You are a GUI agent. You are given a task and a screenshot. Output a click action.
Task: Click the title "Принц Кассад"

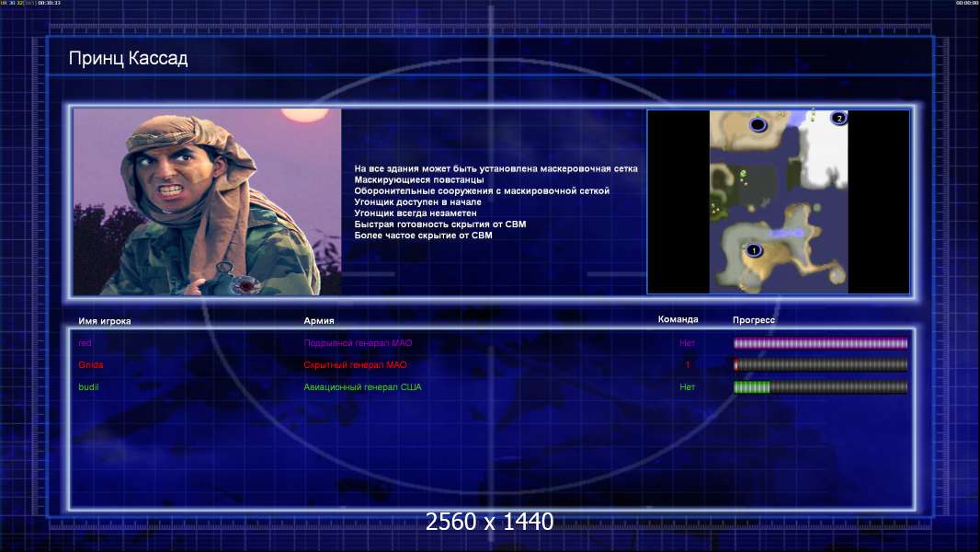(128, 59)
